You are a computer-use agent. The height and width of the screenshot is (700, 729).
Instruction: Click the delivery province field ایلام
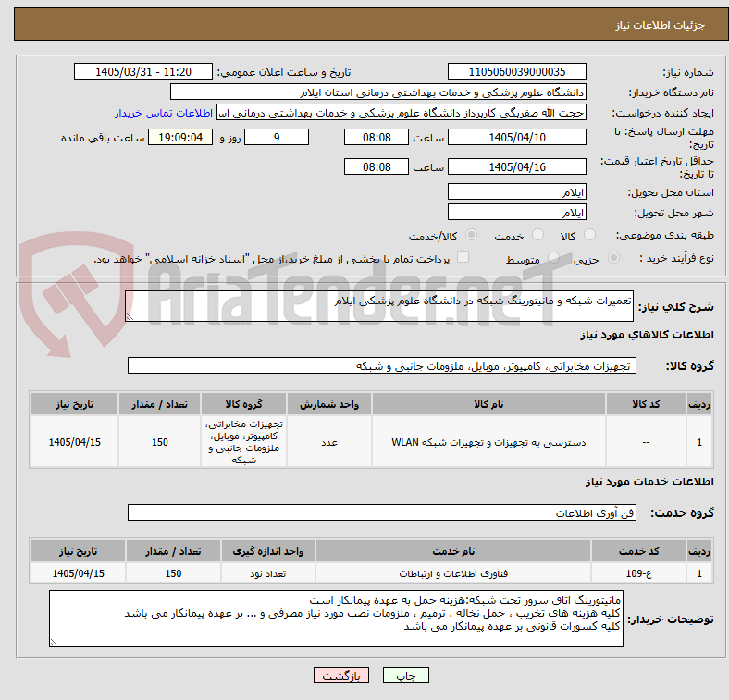click(516, 191)
